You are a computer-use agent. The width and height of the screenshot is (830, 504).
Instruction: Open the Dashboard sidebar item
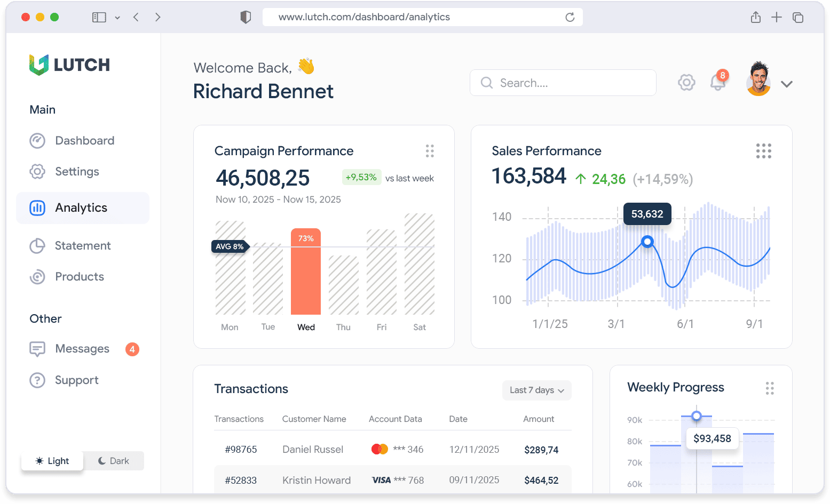pyautogui.click(x=84, y=141)
